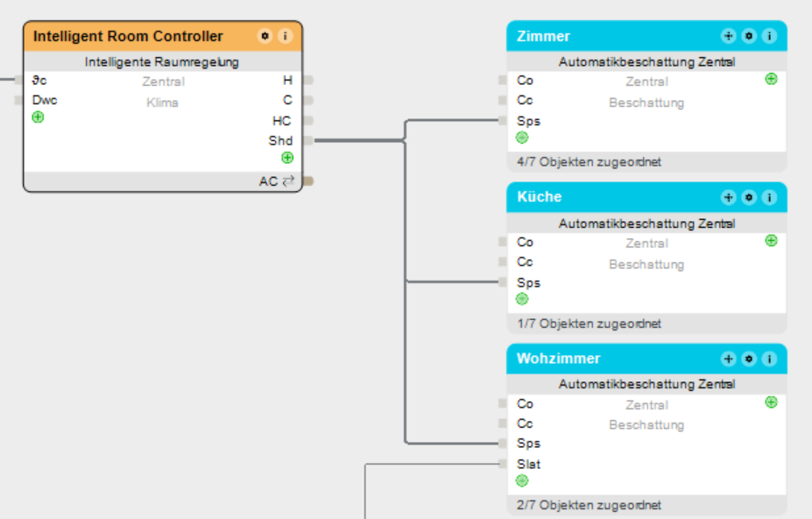Image resolution: width=812 pixels, height=519 pixels.
Task: Click "2/7 Objekten zugeordnet" on Wohzimmer
Action: pyautogui.click(x=589, y=505)
